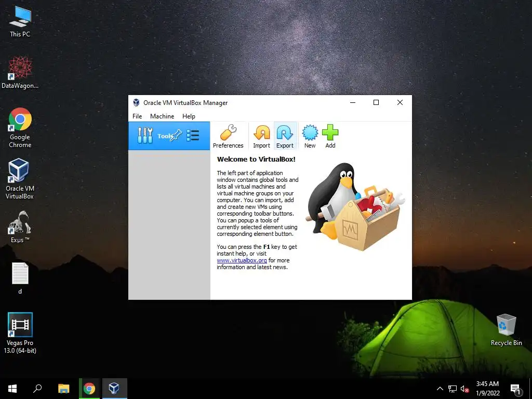Click the Welcome to VirtualBox! heading
This screenshot has width=532, height=399.
click(256, 159)
